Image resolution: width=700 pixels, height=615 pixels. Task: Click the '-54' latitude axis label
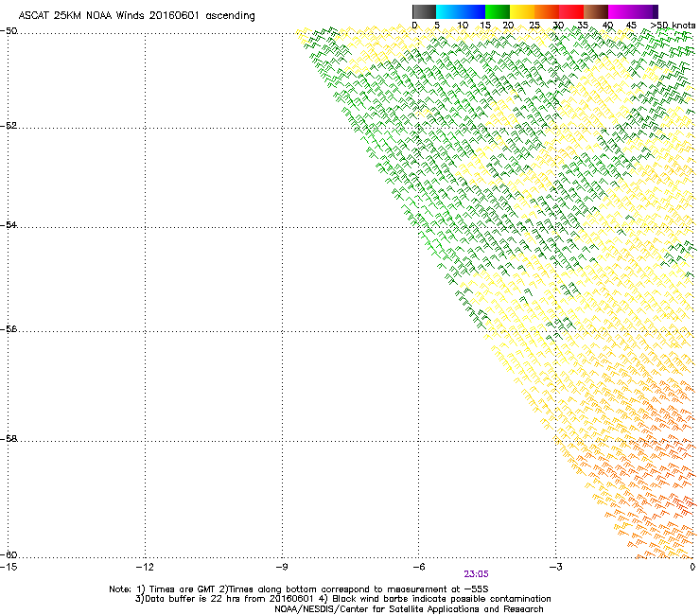click(x=9, y=225)
